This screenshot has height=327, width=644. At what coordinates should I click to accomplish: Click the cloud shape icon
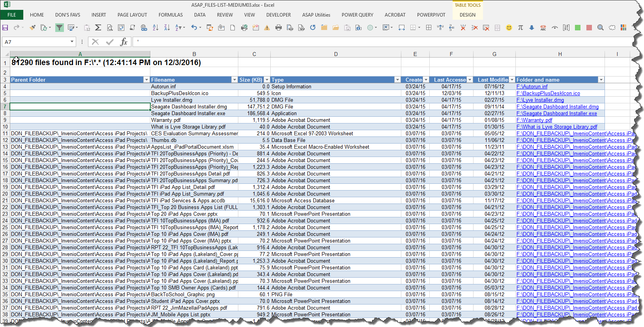(612, 28)
